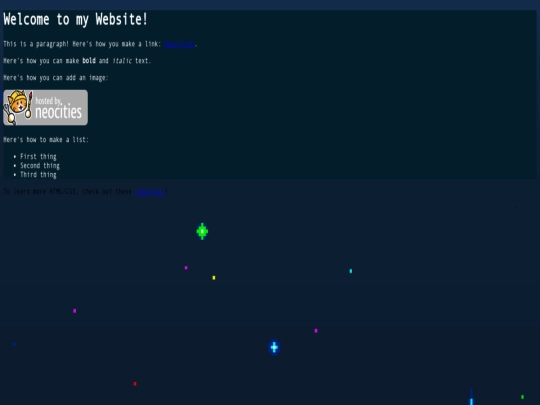Click the cat mascot in the badge
This screenshot has height=405, width=540.
[18, 107]
